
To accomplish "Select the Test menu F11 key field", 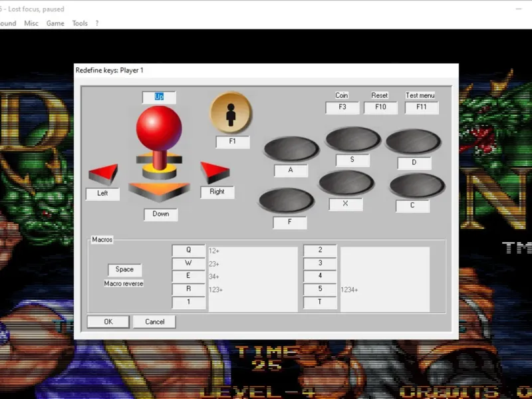I will tap(422, 108).
